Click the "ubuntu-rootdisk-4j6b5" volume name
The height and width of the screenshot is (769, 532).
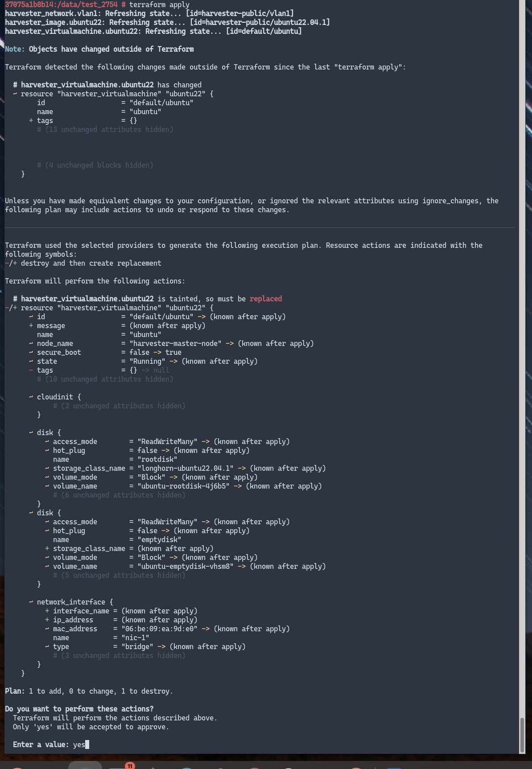click(183, 486)
